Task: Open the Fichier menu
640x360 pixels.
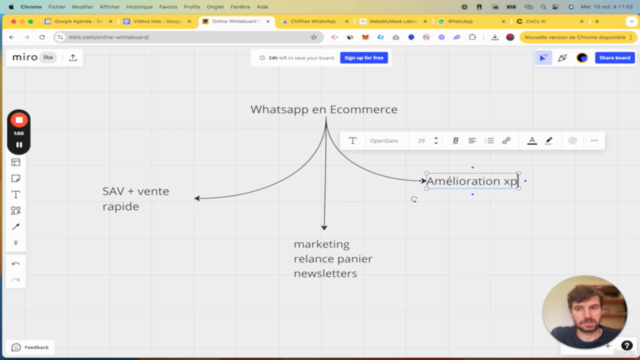Action: (57, 7)
